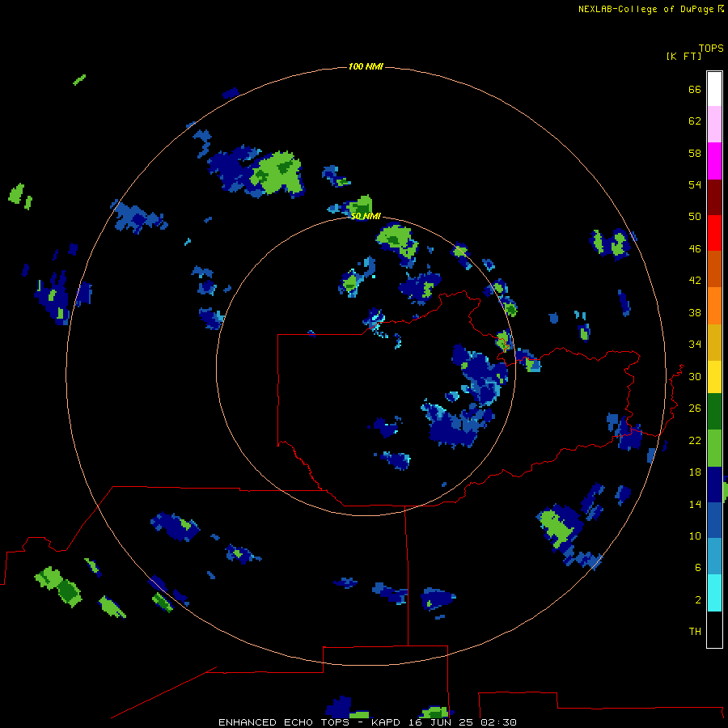
Task: Click the "34" scale label
Action: [695, 344]
